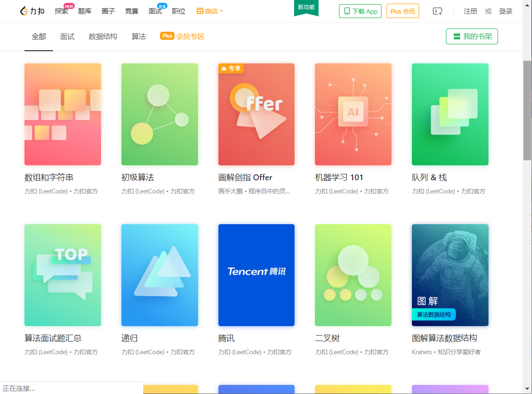Click the 数组和字符串 title text
The height and width of the screenshot is (394, 532).
click(x=49, y=178)
